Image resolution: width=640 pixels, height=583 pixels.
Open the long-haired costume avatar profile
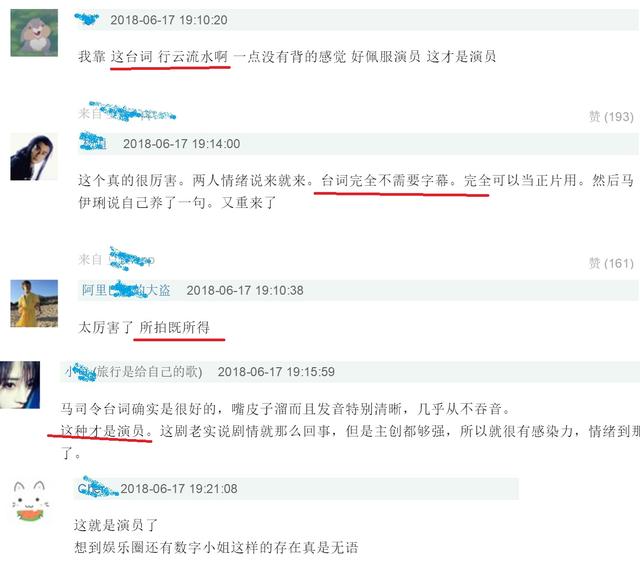pos(34,157)
